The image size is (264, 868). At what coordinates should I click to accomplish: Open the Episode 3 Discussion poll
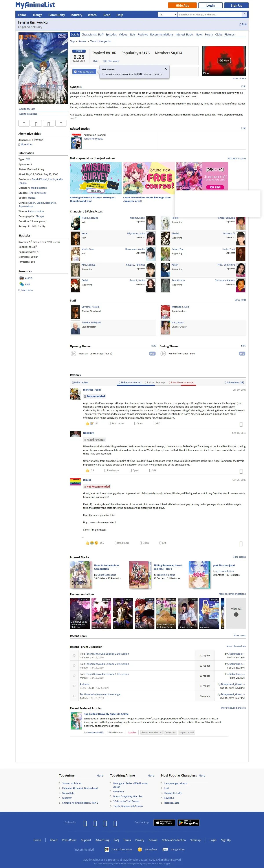[107, 654]
